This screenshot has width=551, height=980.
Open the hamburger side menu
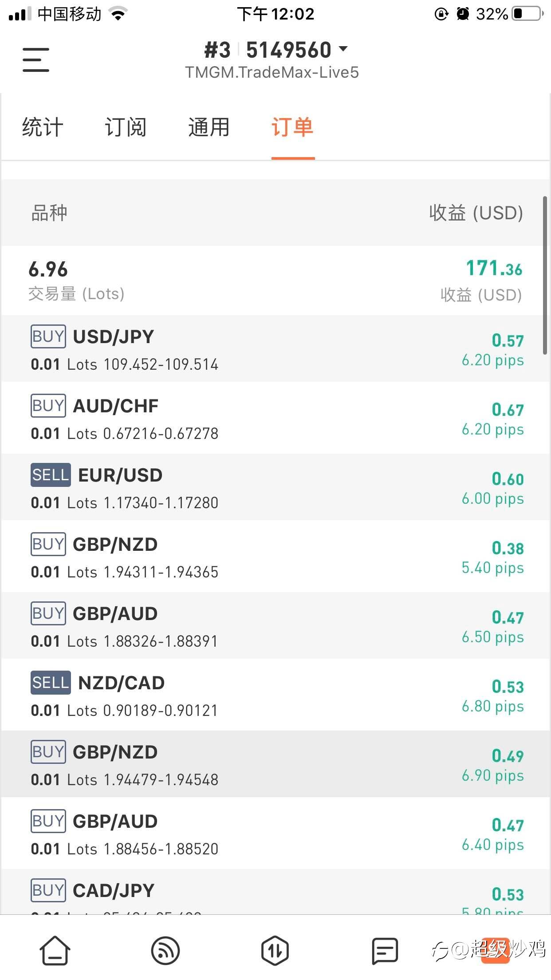(x=36, y=60)
